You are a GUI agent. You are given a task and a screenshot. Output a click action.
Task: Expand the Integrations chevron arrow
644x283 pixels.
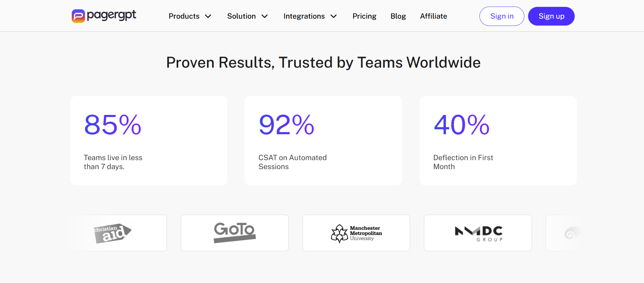[334, 16]
